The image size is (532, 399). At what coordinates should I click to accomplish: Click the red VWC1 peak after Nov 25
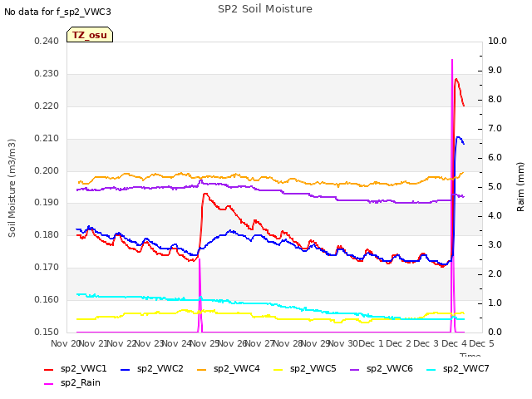(205, 194)
